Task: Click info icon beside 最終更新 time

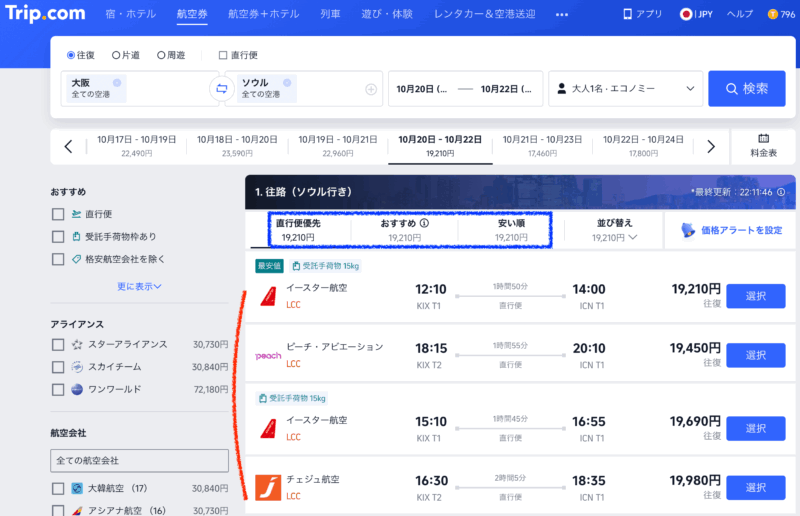Action: (x=781, y=192)
